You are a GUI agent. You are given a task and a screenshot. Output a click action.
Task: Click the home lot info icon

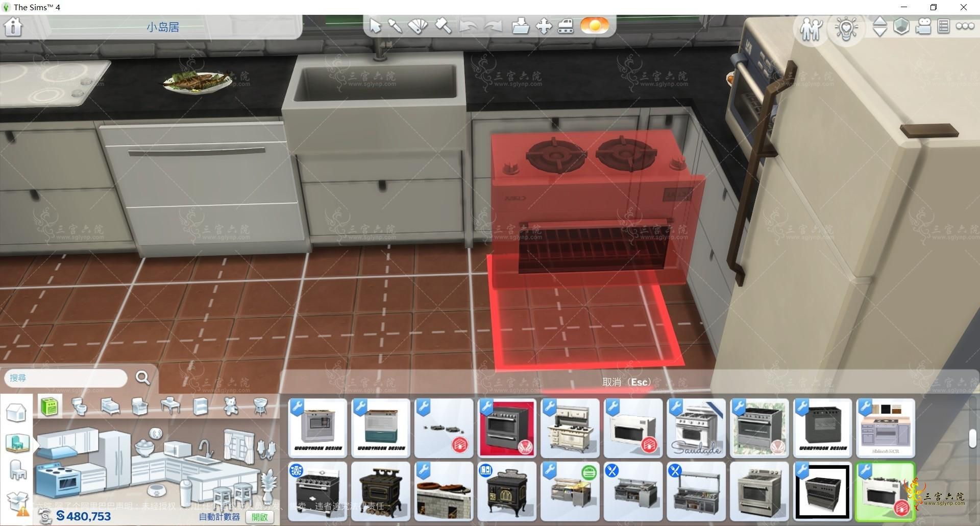tap(13, 27)
